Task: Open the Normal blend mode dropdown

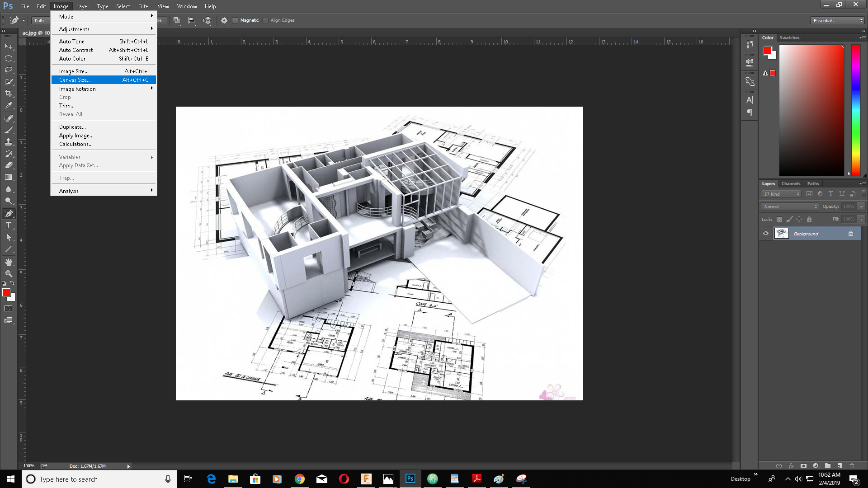Action: pyautogui.click(x=790, y=206)
